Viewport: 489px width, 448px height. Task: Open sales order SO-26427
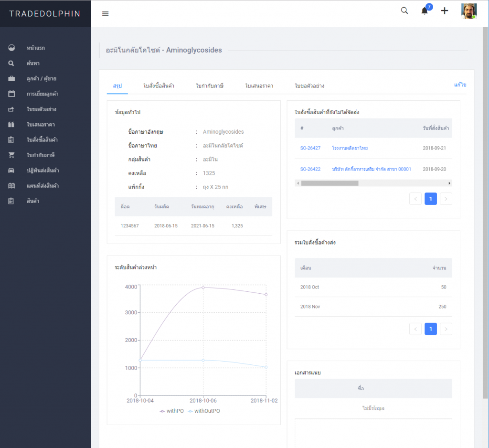click(x=310, y=148)
